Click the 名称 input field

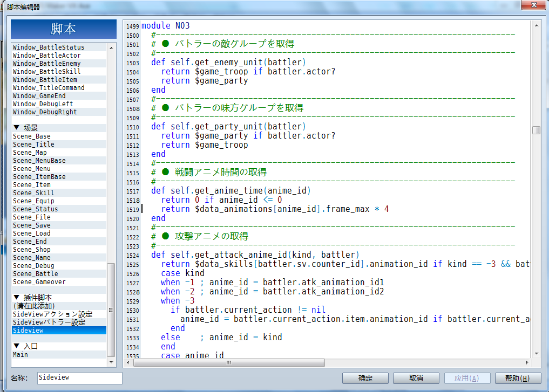pyautogui.click(x=79, y=377)
